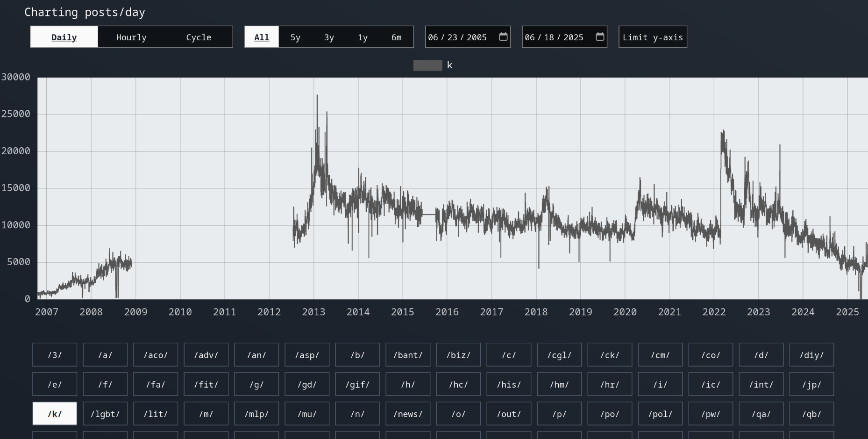Select the Daily view tab
The image size is (868, 439).
tap(64, 37)
